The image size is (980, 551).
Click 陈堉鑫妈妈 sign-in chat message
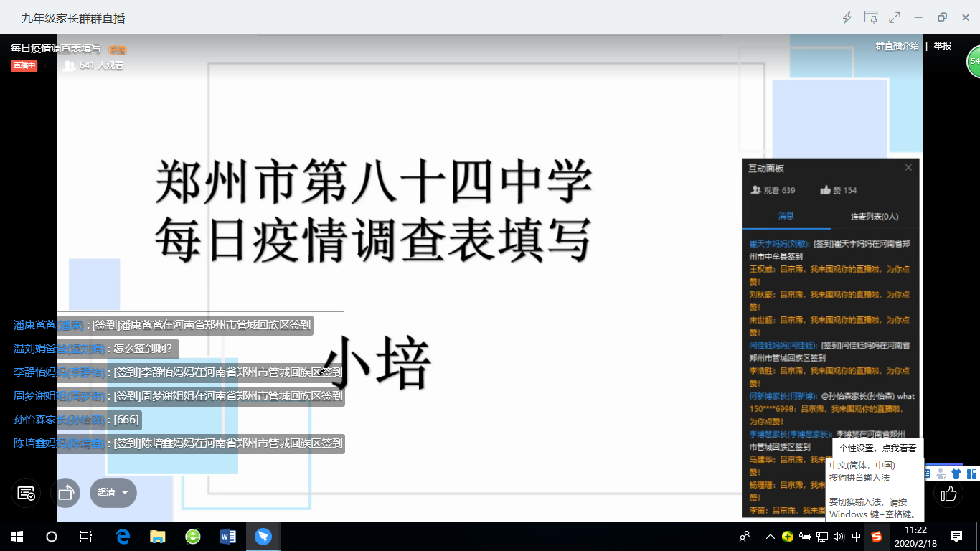178,443
